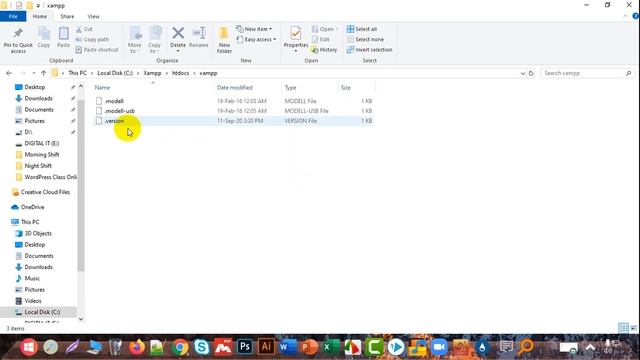Screen dimensions: 640x360
Task: Click htdocs breadcrumb in address bar
Action: click(x=180, y=73)
